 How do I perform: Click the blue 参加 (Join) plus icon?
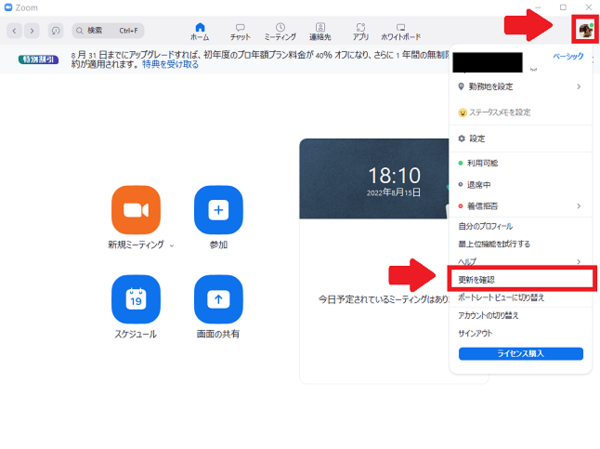[x=218, y=209]
